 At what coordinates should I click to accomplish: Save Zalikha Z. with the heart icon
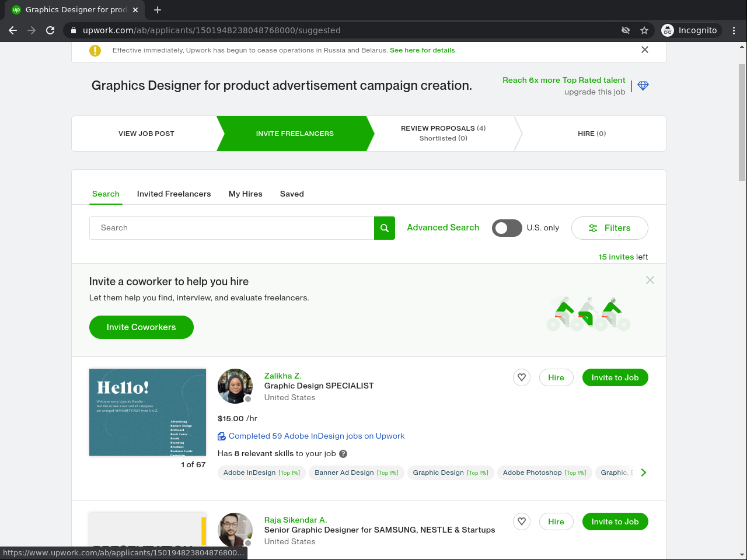[x=522, y=377]
